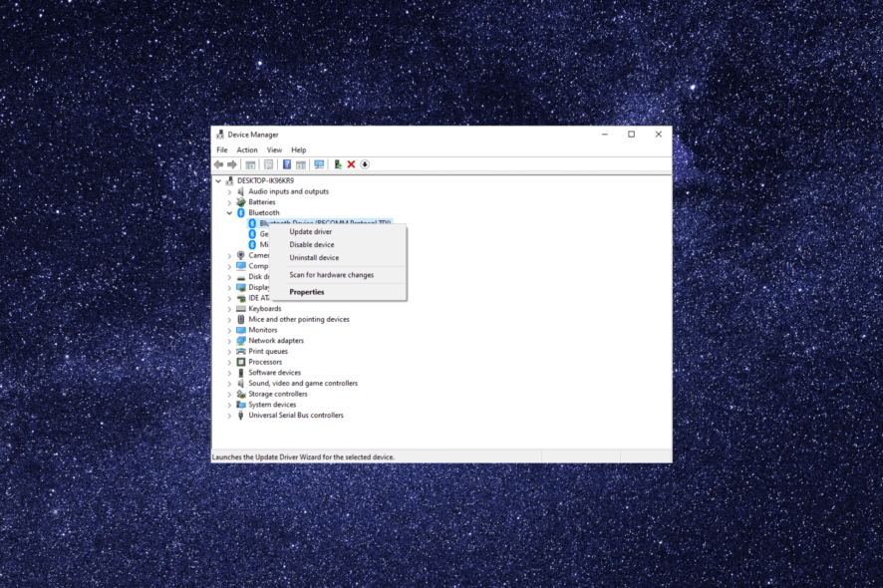
Task: Open the File menu
Action: [222, 149]
